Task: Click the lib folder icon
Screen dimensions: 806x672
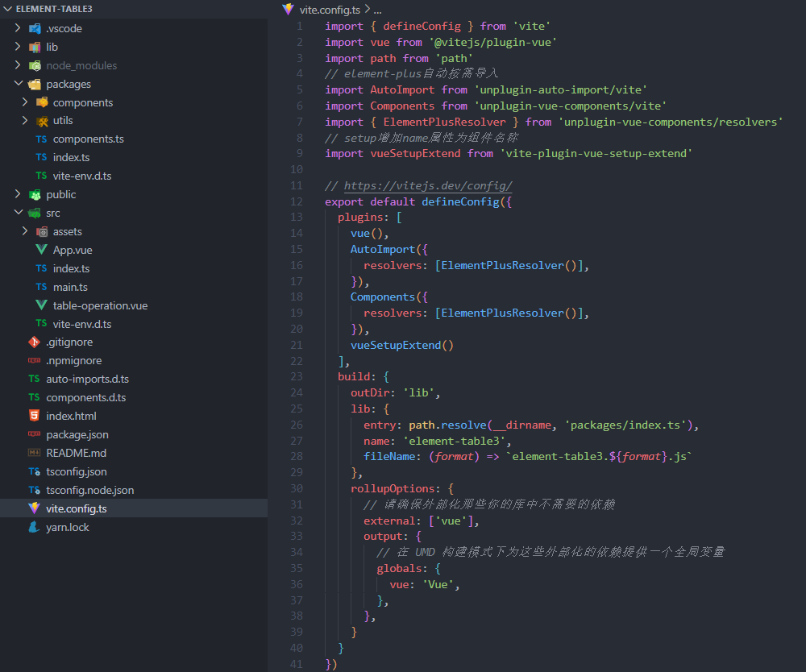Action: pyautogui.click(x=35, y=47)
